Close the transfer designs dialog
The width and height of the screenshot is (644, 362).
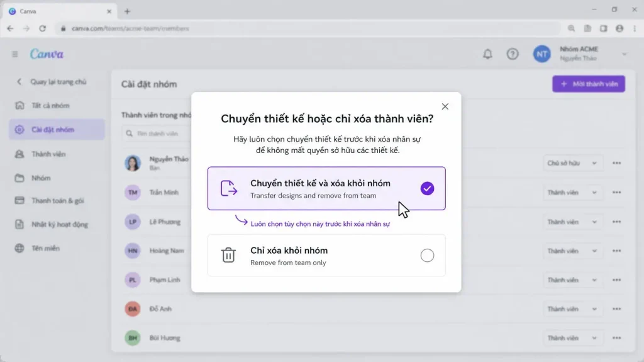(x=445, y=106)
